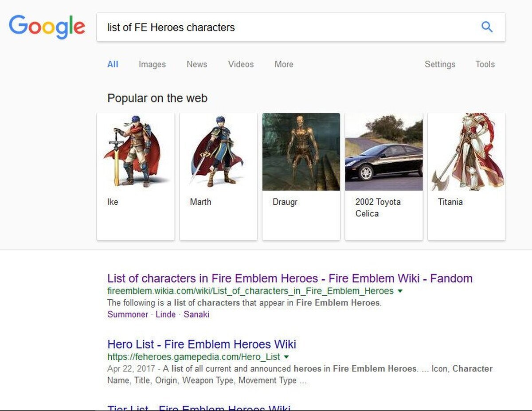Open the Settings menu

coord(440,64)
